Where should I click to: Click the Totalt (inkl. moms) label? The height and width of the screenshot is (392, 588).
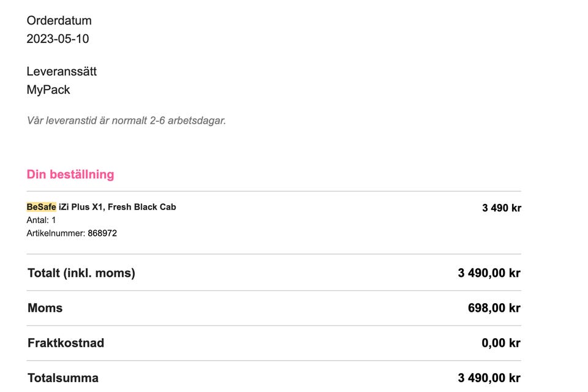81,273
